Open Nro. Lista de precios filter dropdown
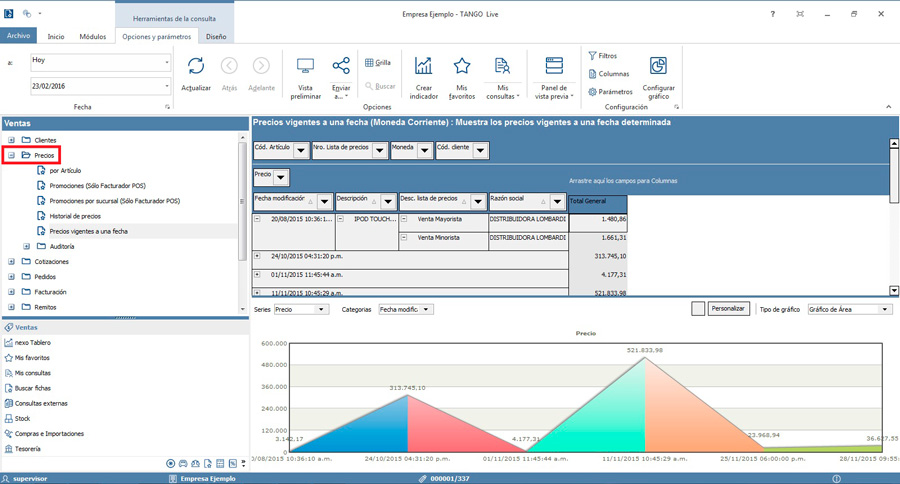The image size is (900, 484). click(379, 150)
